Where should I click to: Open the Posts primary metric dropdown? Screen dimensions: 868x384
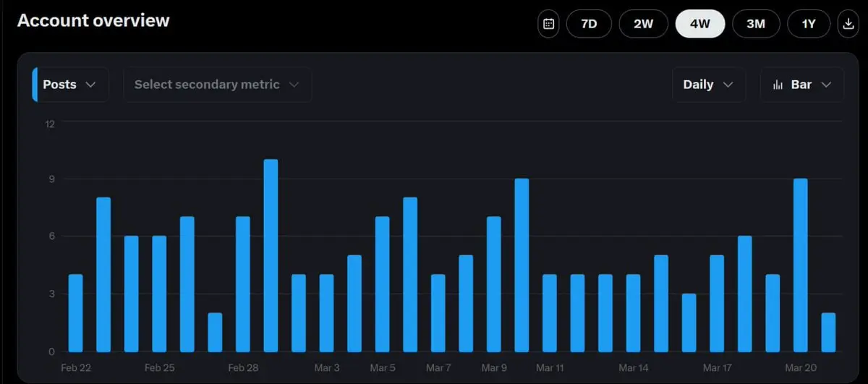tap(71, 85)
